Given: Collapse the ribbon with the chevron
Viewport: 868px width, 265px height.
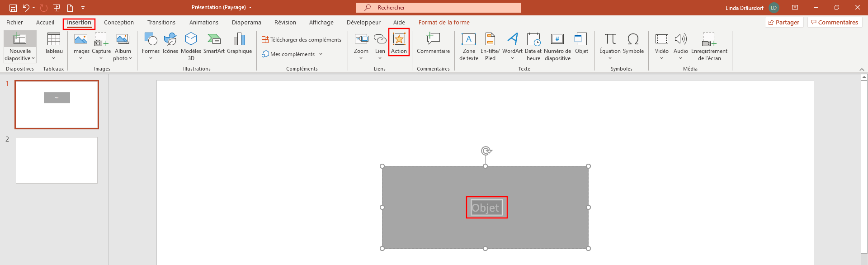Looking at the screenshot, I should click(862, 69).
